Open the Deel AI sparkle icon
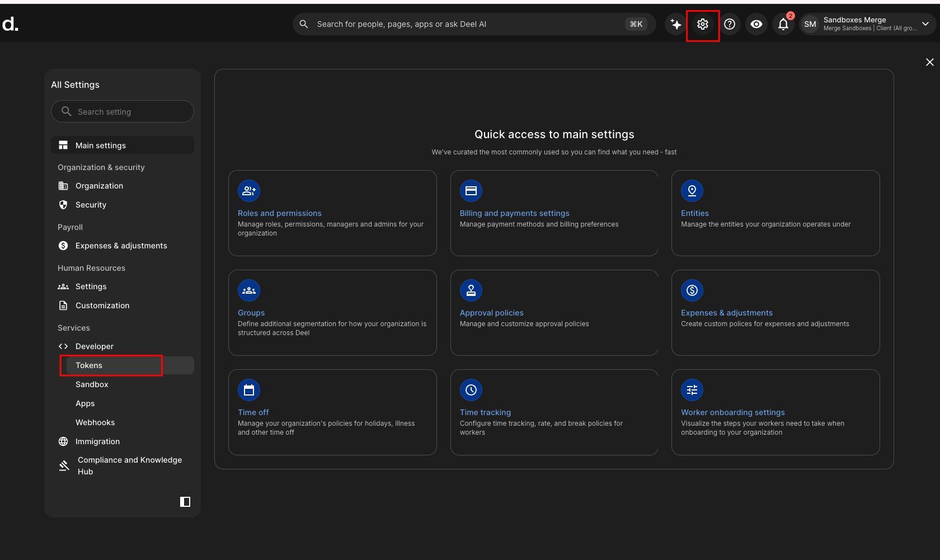This screenshot has height=560, width=940. [676, 24]
